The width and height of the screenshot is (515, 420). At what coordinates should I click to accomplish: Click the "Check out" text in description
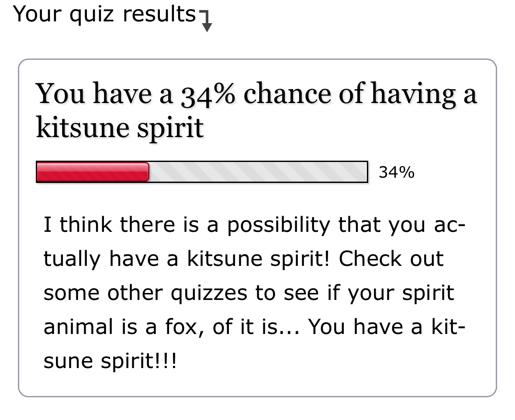pyautogui.click(x=391, y=259)
